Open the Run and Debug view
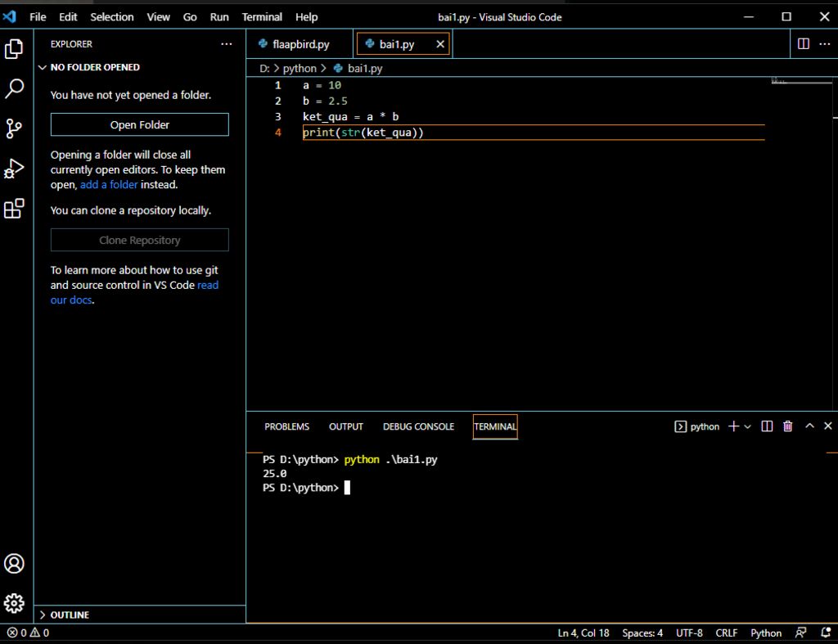Screen dimensions: 838x644 point(14,169)
